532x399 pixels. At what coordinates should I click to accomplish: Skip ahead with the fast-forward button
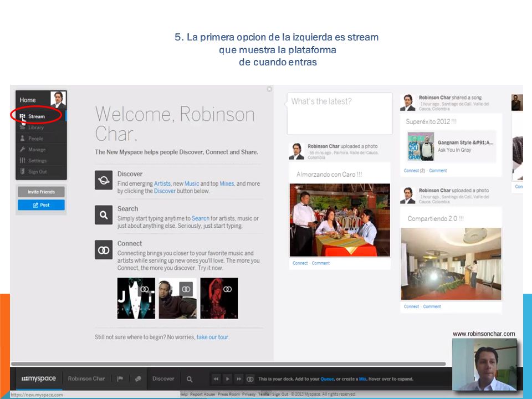click(x=239, y=378)
